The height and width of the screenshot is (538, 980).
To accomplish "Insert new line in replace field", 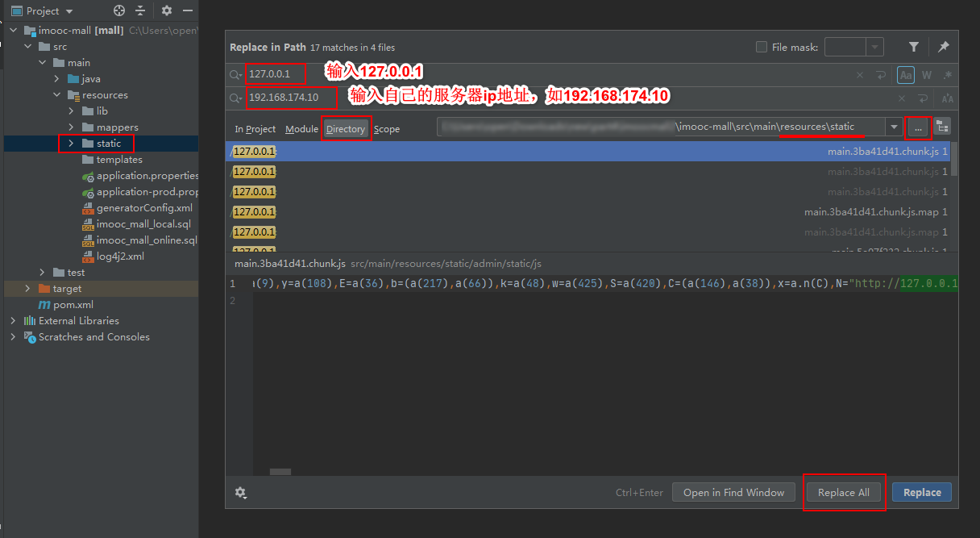I will pos(923,98).
